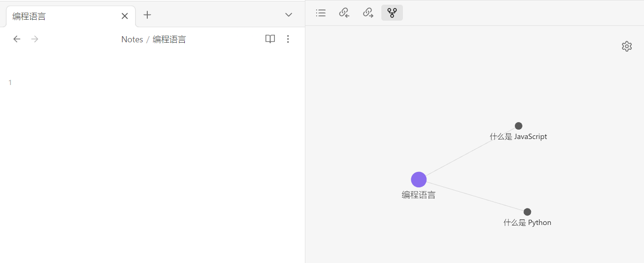Open a new tab with plus icon
Viewport: 644px width, 263px height.
click(147, 15)
